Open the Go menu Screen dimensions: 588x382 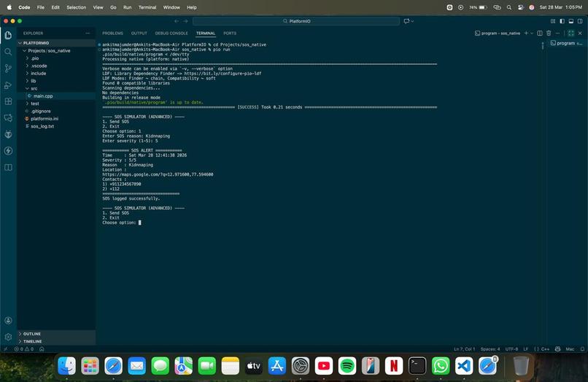point(113,7)
